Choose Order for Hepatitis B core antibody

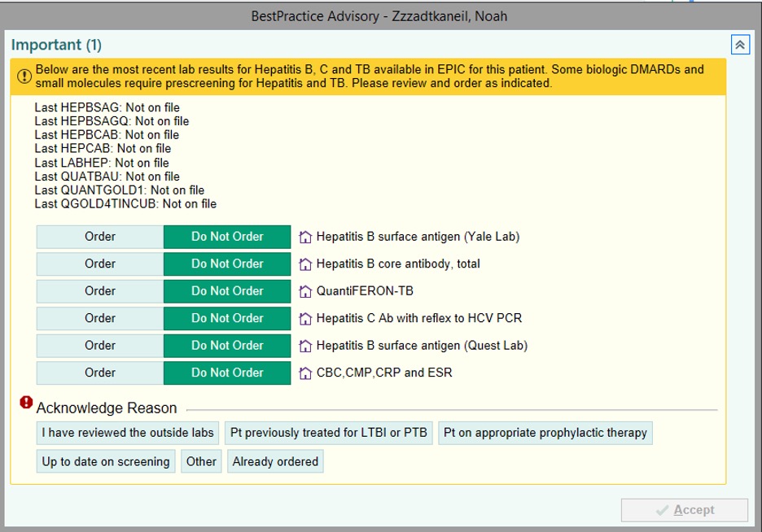pos(100,264)
